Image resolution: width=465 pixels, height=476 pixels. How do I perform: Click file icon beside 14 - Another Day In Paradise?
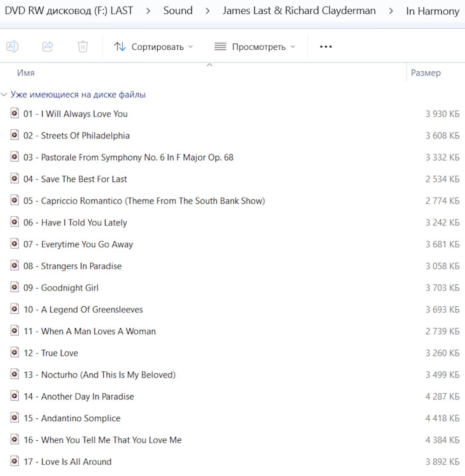pyautogui.click(x=14, y=396)
